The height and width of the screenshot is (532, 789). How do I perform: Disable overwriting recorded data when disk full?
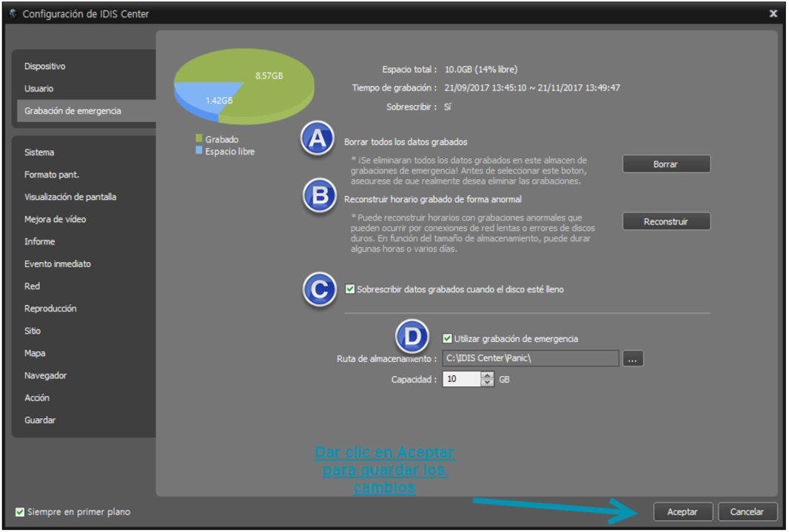[x=349, y=289]
